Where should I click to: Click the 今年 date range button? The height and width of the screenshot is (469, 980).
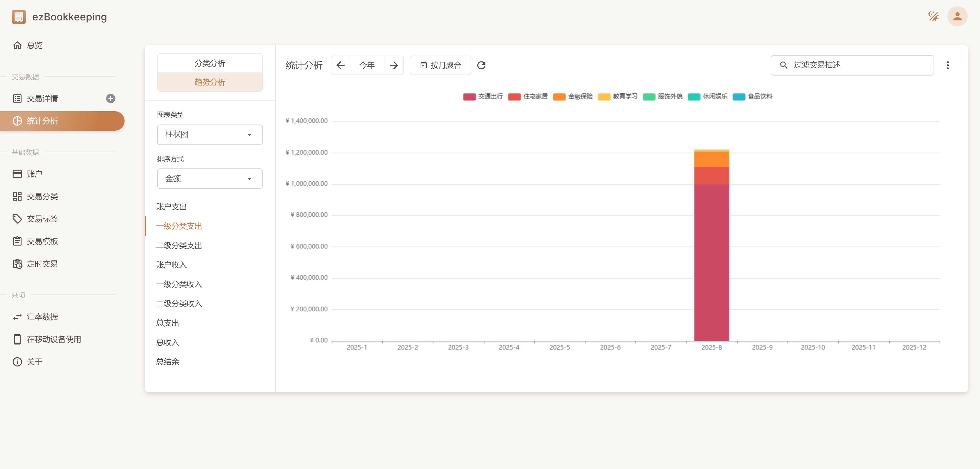click(x=367, y=65)
